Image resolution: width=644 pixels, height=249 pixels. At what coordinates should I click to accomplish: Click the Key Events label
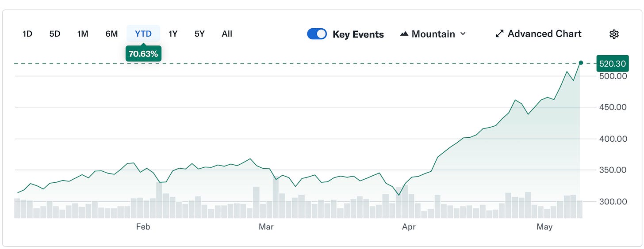(x=358, y=34)
